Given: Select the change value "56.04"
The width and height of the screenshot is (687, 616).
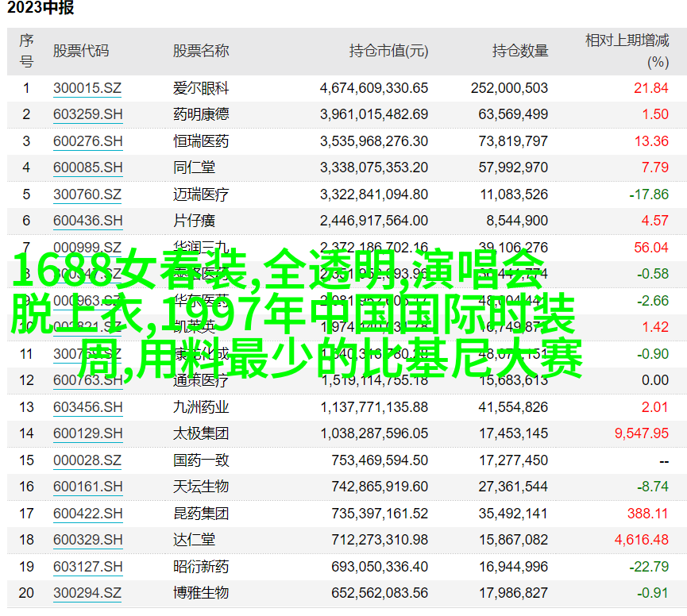Looking at the screenshot, I should click(651, 248).
